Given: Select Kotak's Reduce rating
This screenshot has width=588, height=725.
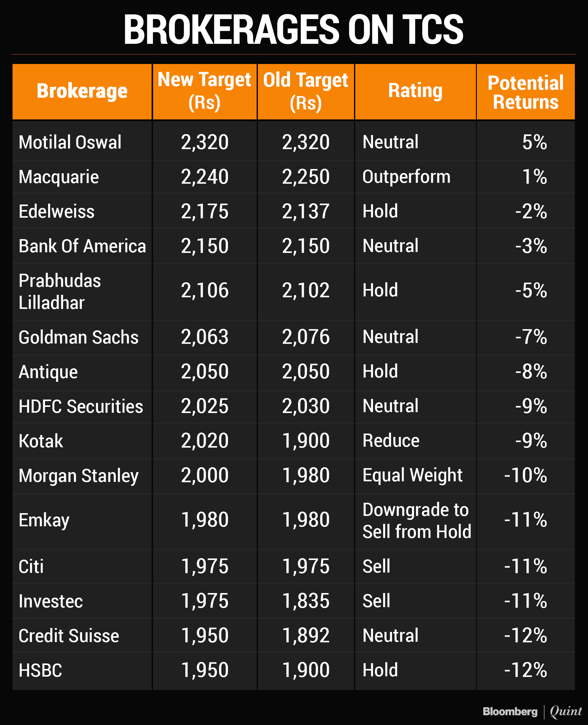Looking at the screenshot, I should pos(390,441).
